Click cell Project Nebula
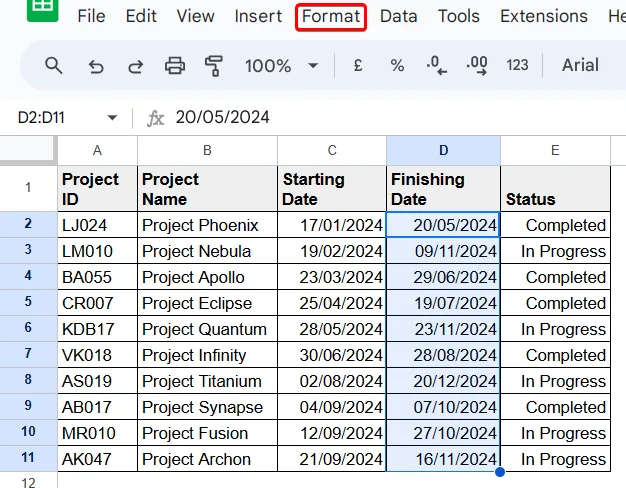Viewport: 626px width, 488px height. (207, 251)
